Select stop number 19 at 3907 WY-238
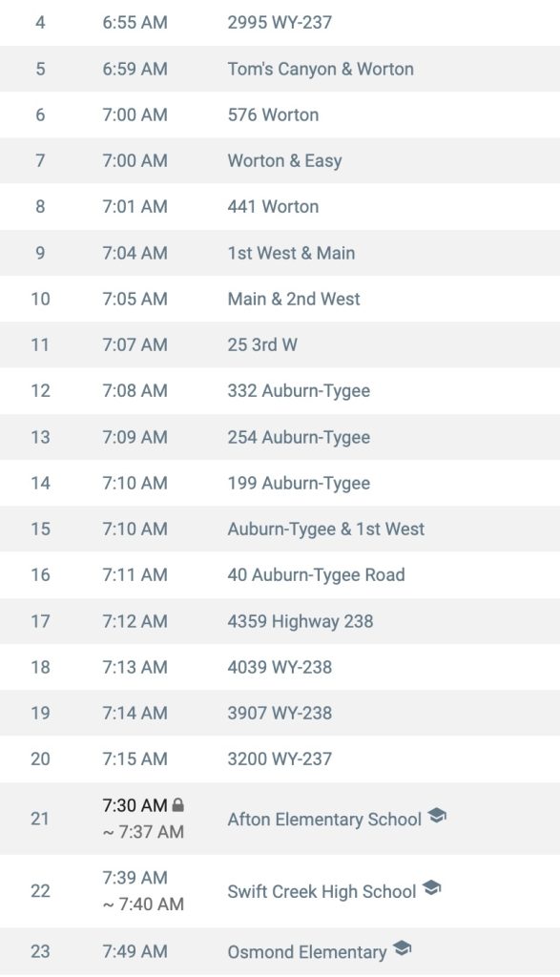This screenshot has height=977, width=560. 280,713
